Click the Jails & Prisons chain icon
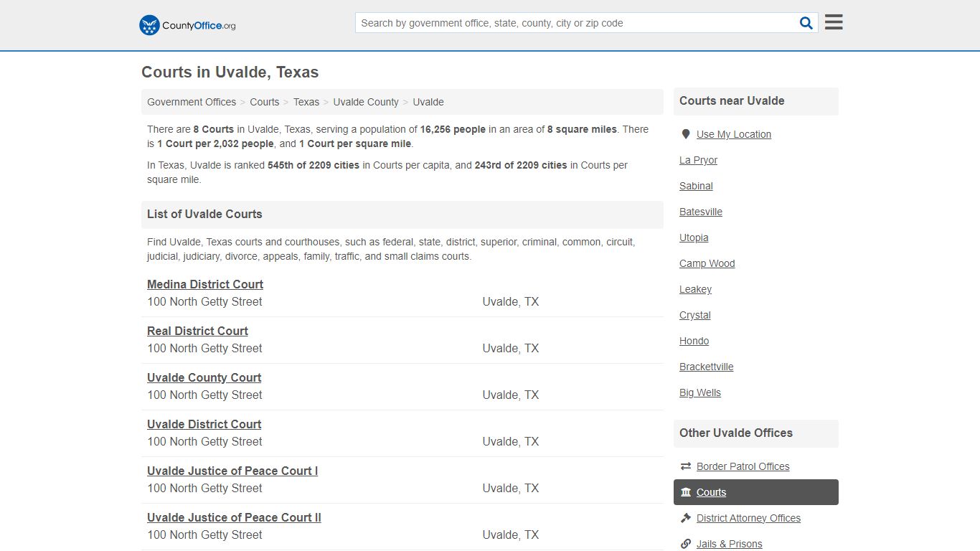Viewport: 980px width, 551px height. click(x=686, y=544)
